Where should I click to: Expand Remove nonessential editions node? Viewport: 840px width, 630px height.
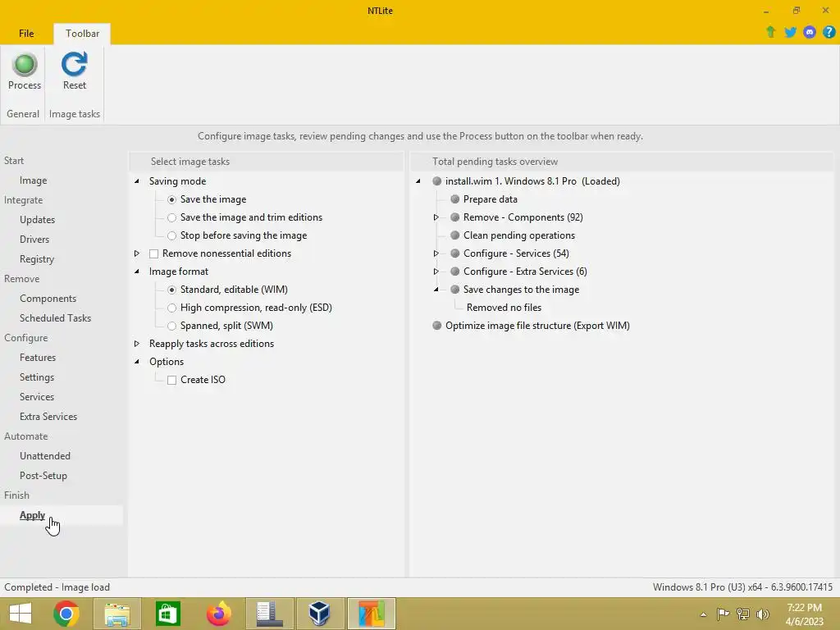point(137,253)
